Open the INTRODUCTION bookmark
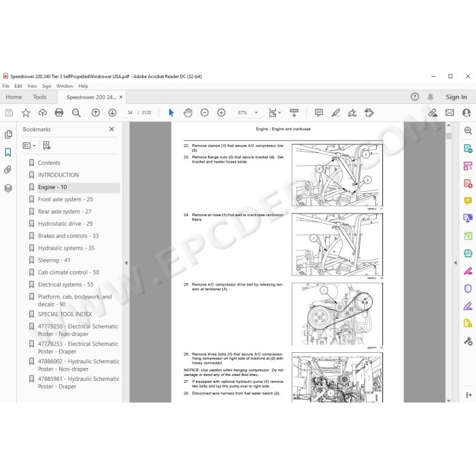This screenshot has width=476, height=476. click(58, 175)
